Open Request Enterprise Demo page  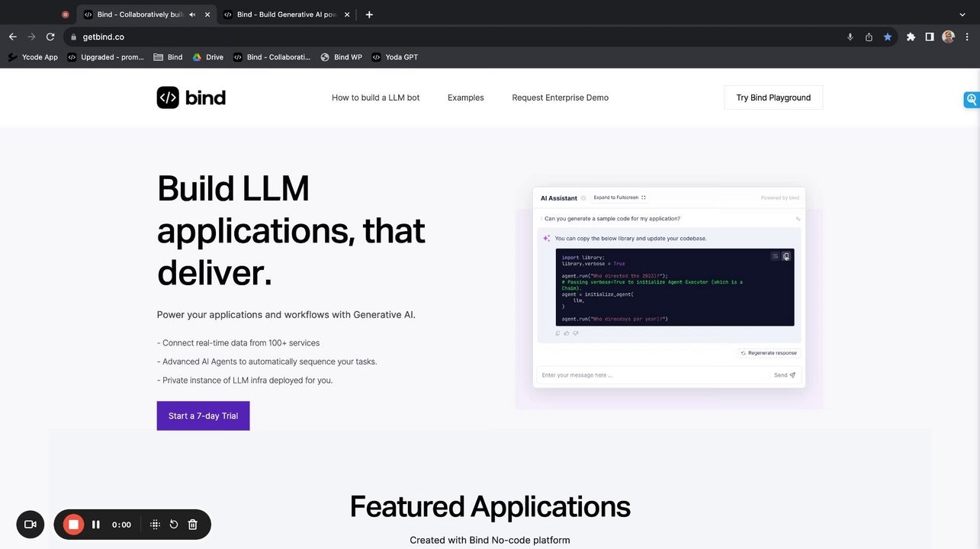point(560,98)
